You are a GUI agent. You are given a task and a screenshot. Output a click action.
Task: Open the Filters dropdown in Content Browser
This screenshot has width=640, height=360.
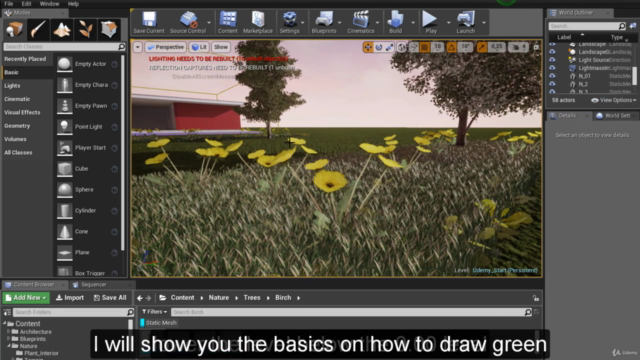tap(154, 312)
